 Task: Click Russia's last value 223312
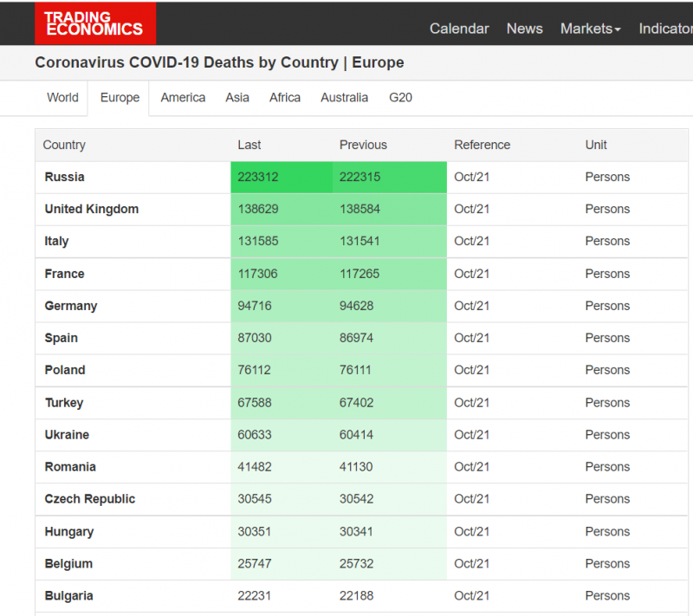[258, 178]
